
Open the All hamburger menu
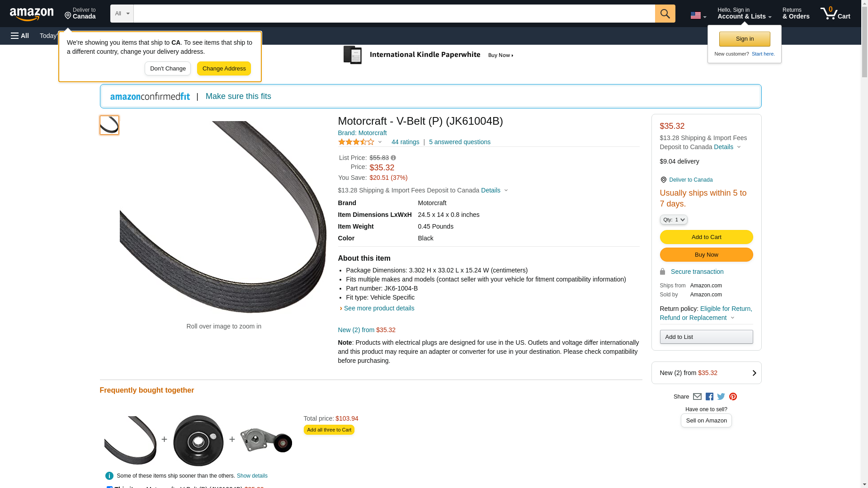(20, 36)
